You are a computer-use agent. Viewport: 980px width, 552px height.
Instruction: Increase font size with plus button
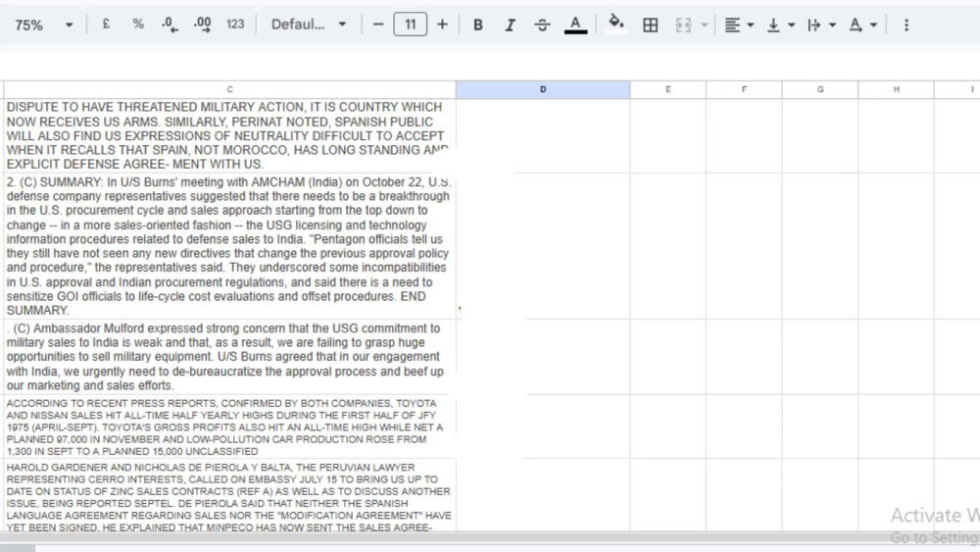[x=442, y=25]
